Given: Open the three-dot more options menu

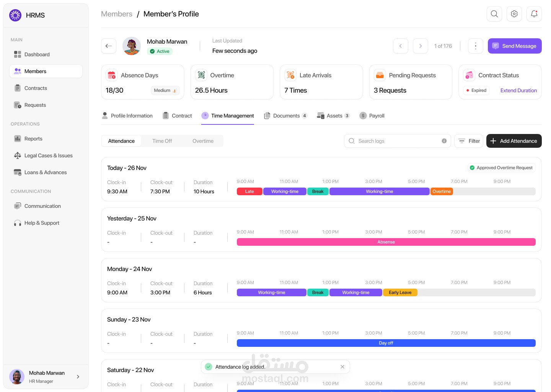Looking at the screenshot, I should (x=476, y=46).
